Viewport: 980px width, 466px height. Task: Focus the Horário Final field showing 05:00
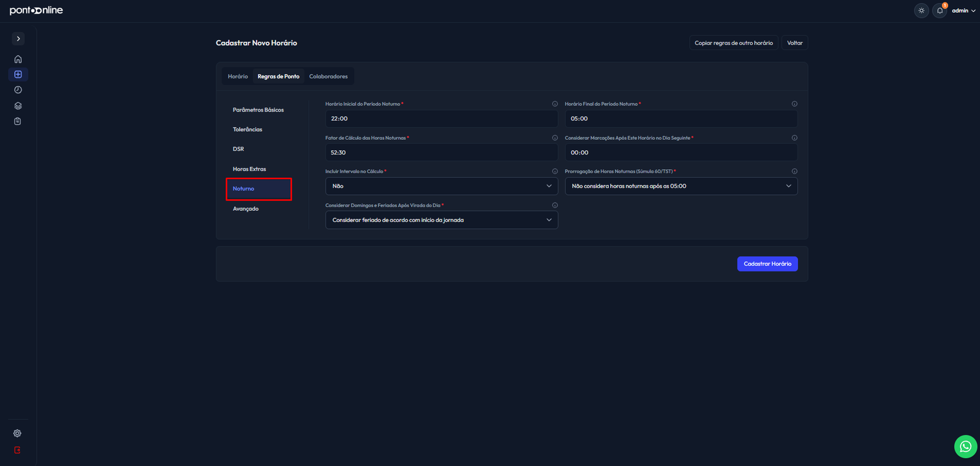coord(681,119)
